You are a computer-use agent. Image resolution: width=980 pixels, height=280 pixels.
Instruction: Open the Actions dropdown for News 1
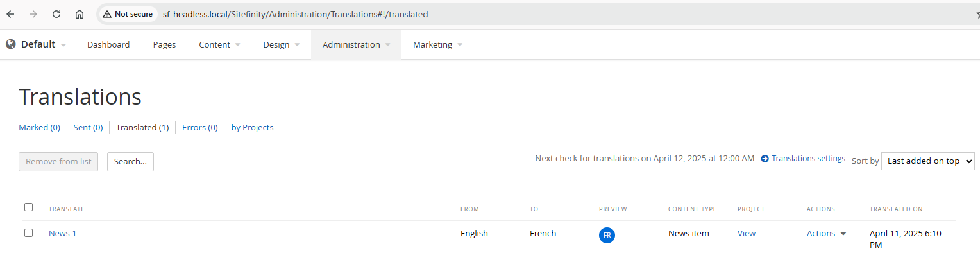(826, 234)
